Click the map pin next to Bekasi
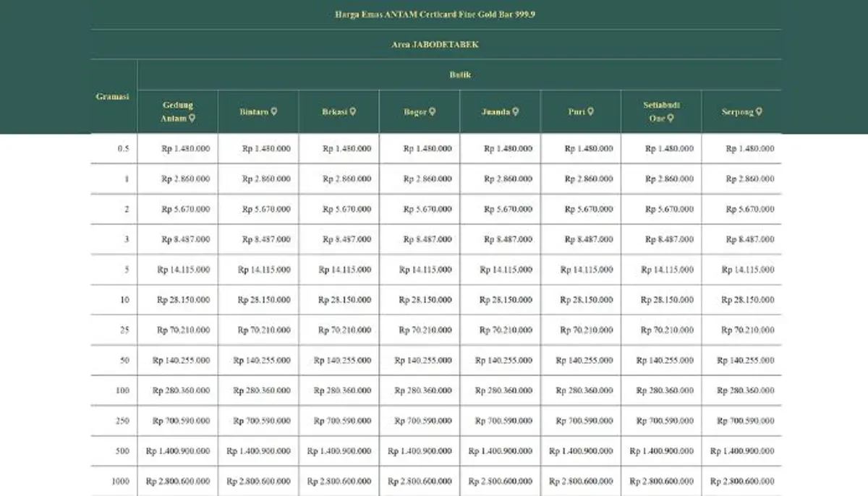 (x=352, y=112)
